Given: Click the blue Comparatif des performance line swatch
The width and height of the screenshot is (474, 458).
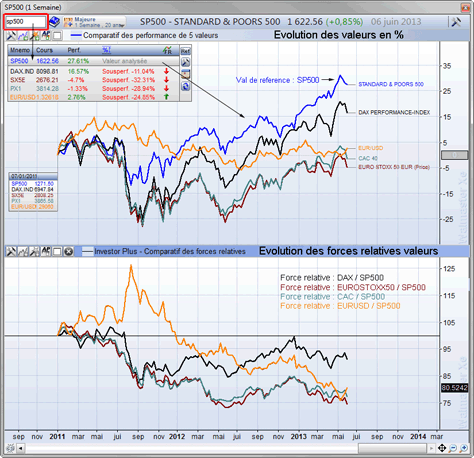Looking at the screenshot, I should pyautogui.click(x=77, y=35).
